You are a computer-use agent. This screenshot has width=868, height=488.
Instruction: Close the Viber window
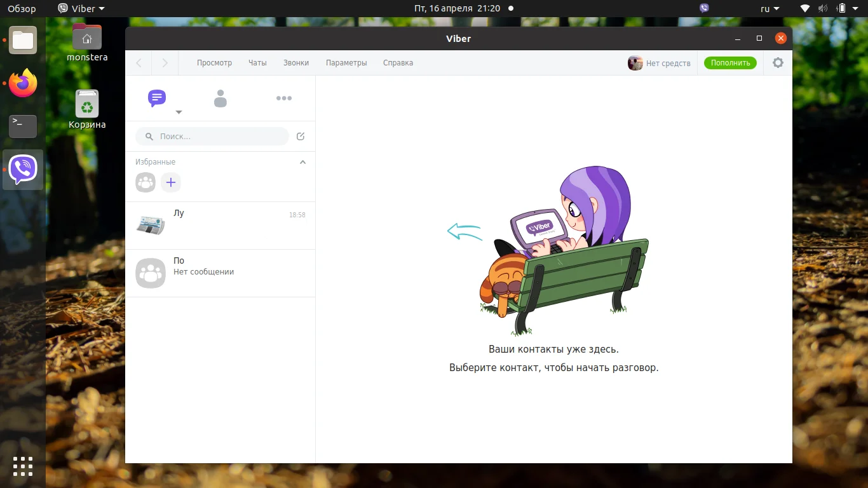(x=781, y=39)
